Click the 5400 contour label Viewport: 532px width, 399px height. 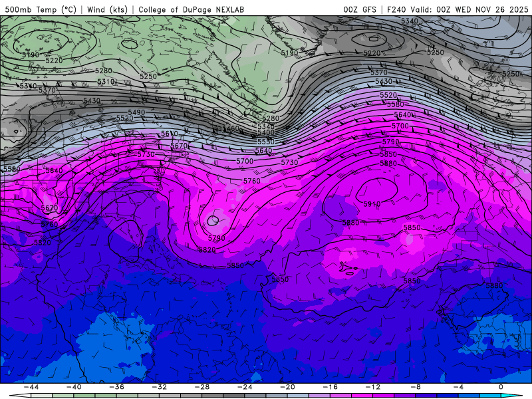[265, 132]
